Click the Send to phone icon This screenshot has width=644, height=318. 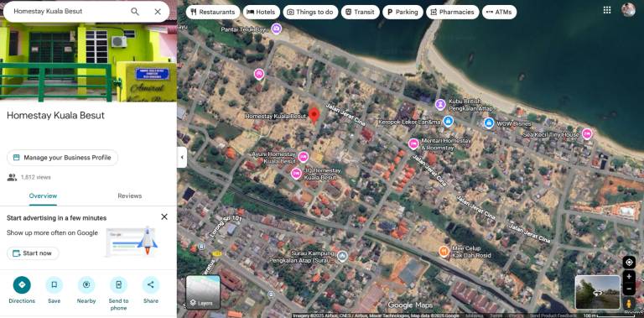pos(118,284)
